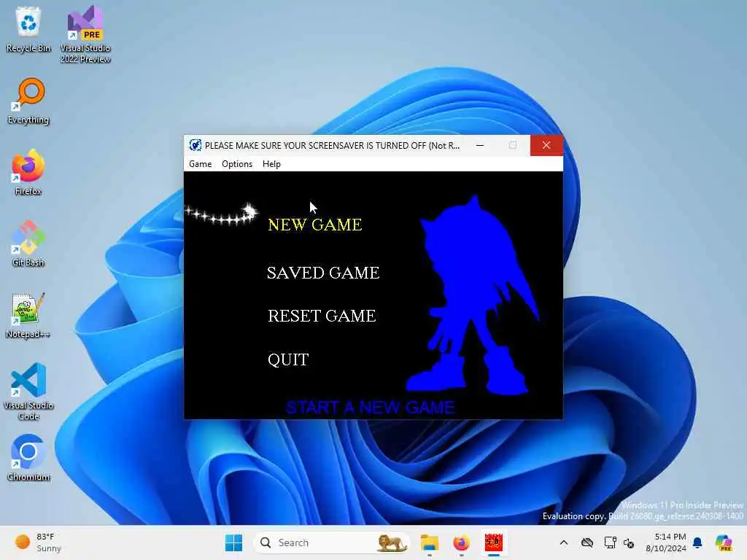Open Firefox from the taskbar
Screen dimensions: 747x560
coord(461,542)
